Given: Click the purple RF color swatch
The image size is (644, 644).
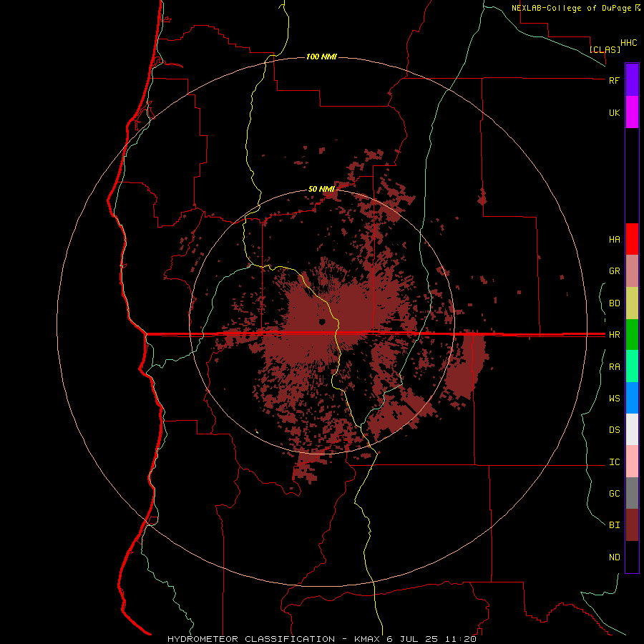Looking at the screenshot, I should [632, 80].
